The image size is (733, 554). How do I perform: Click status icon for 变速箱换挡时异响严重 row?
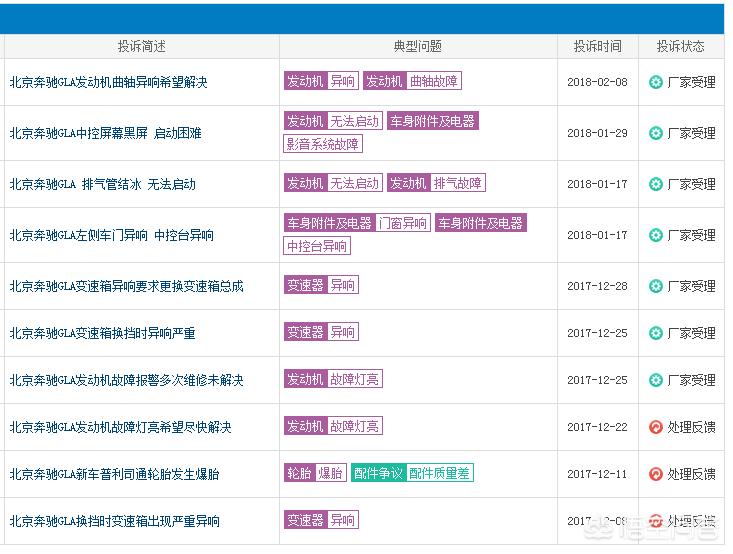click(655, 333)
